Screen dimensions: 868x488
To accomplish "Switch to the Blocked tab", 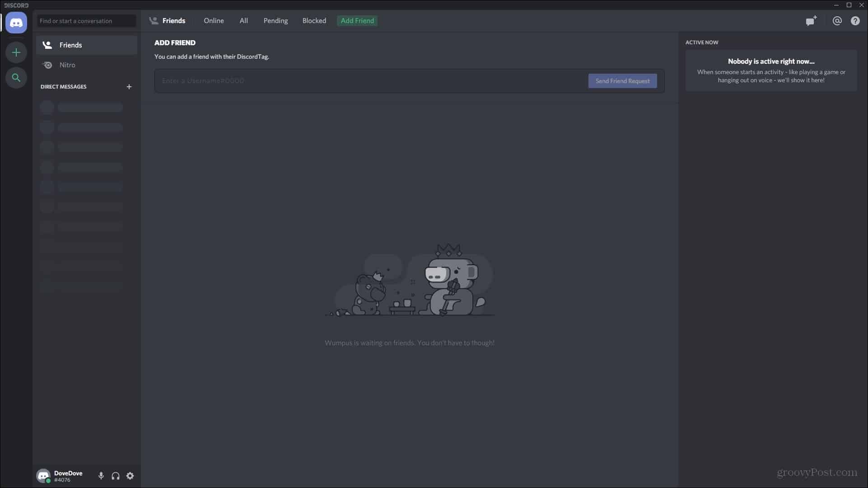I will pyautogui.click(x=314, y=21).
